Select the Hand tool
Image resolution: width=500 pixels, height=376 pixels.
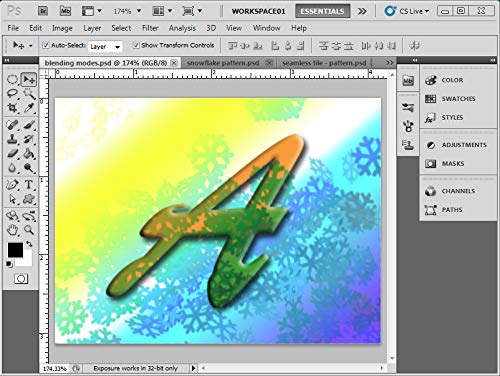(x=13, y=230)
